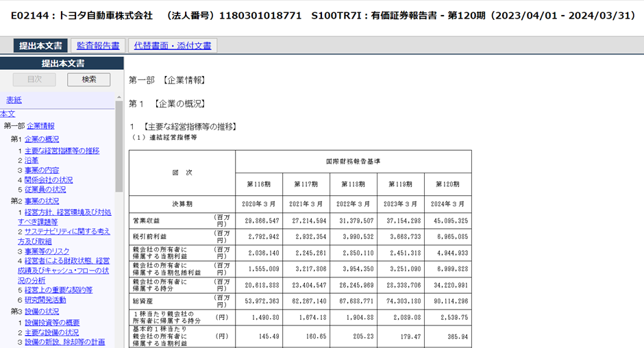Select the value 3,217,806
This screenshot has width=644, height=348.
coord(310,269)
